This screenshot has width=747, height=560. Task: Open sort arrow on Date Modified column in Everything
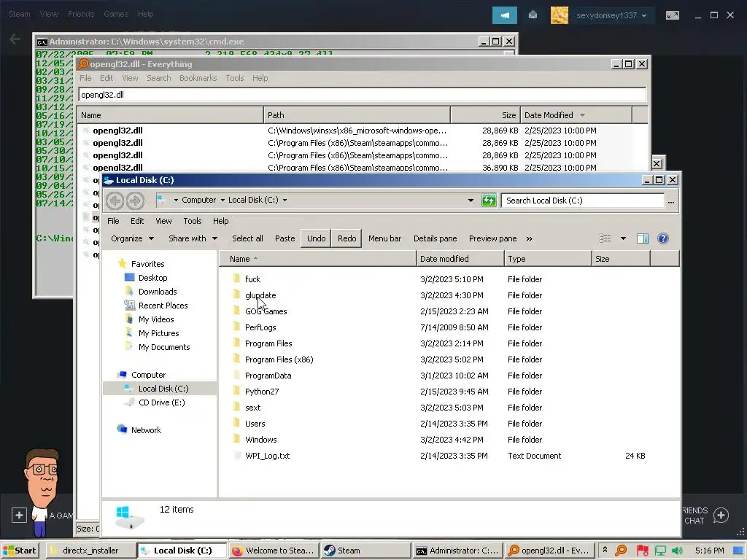point(582,115)
